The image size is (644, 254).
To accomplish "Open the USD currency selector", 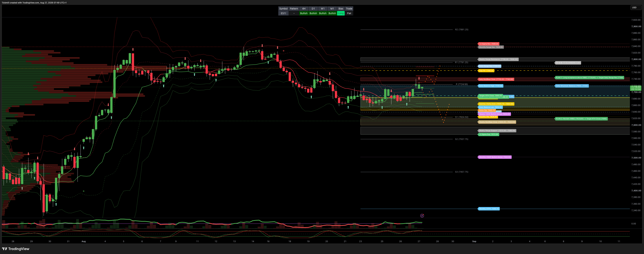I will coord(636,8).
